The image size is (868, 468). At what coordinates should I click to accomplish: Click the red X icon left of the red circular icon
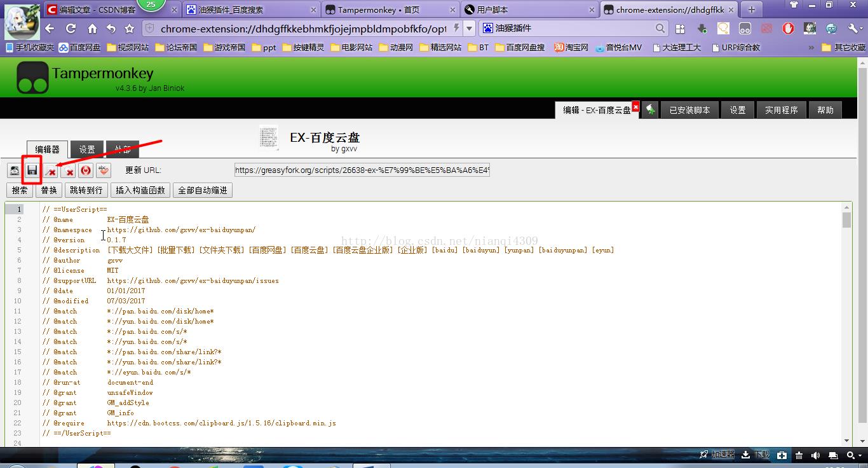coord(69,170)
